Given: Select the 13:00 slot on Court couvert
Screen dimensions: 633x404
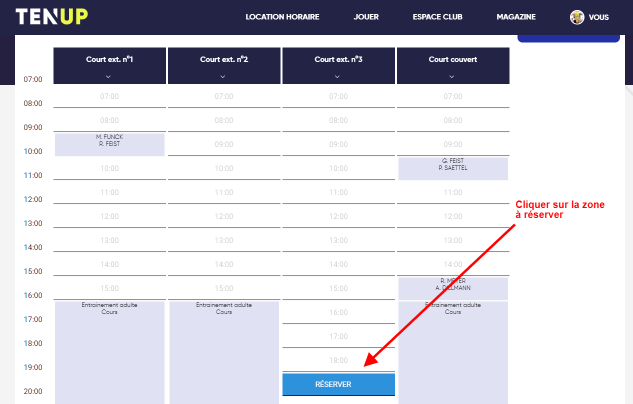Looking at the screenshot, I should [453, 241].
